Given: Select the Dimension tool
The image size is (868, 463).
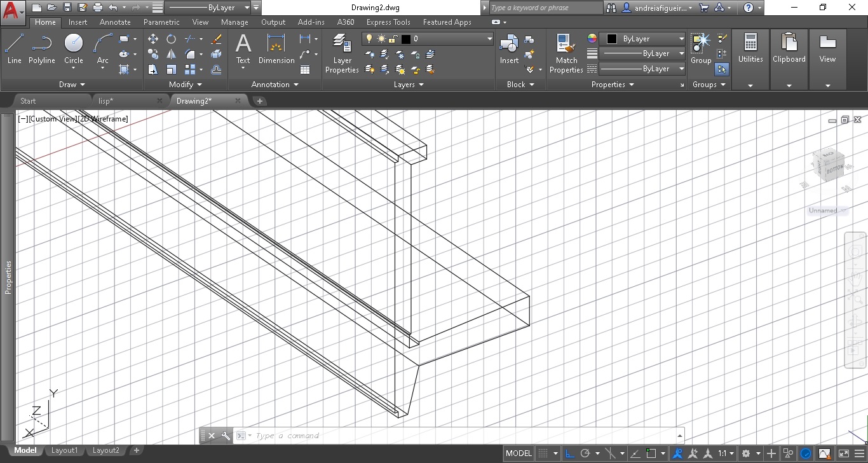Looking at the screenshot, I should (276, 49).
